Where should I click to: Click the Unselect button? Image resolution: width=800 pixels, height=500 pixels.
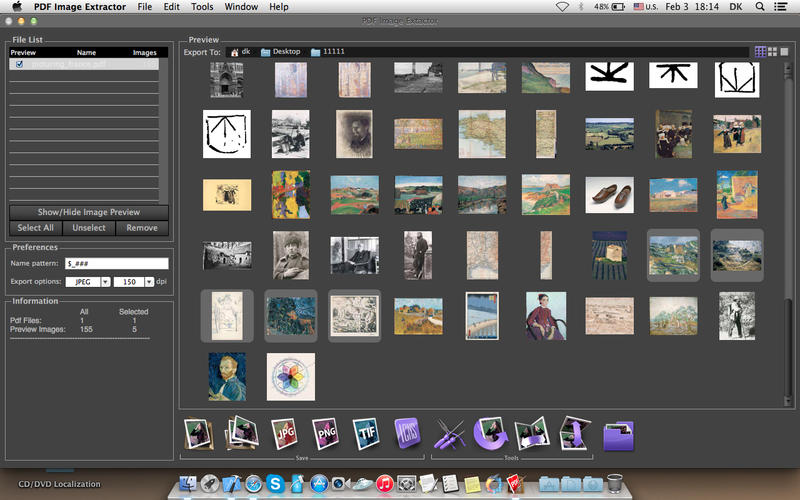pos(89,228)
